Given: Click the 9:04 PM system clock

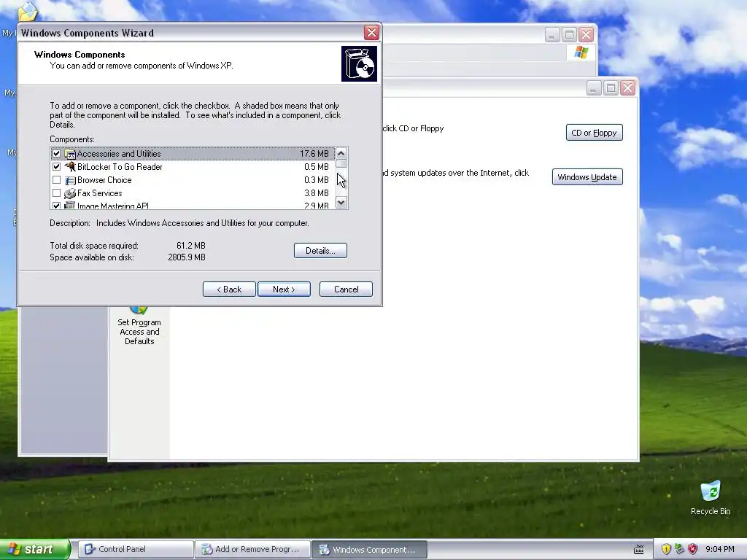Looking at the screenshot, I should point(720,549).
